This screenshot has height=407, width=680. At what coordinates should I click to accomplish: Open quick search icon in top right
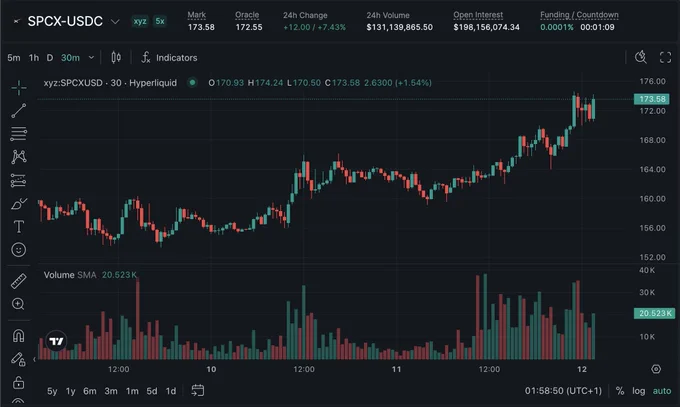(x=641, y=57)
